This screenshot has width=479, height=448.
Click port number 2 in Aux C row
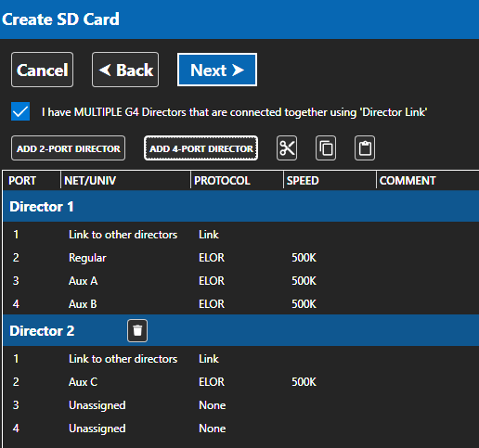coord(16,382)
